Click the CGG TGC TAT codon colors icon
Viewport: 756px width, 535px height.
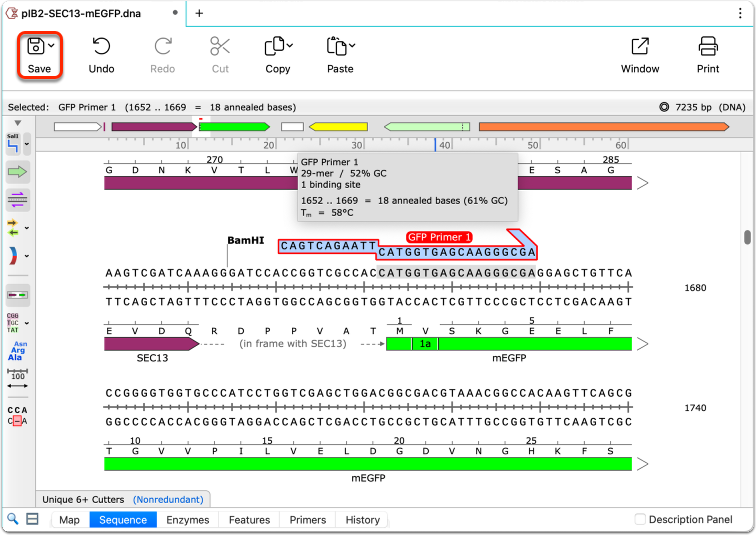click(x=13, y=323)
